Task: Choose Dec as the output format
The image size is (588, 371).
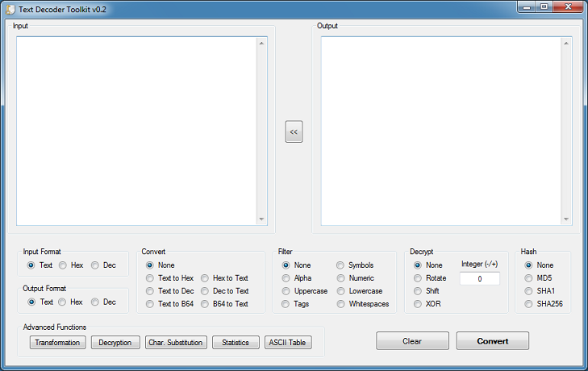Action: [x=95, y=302]
